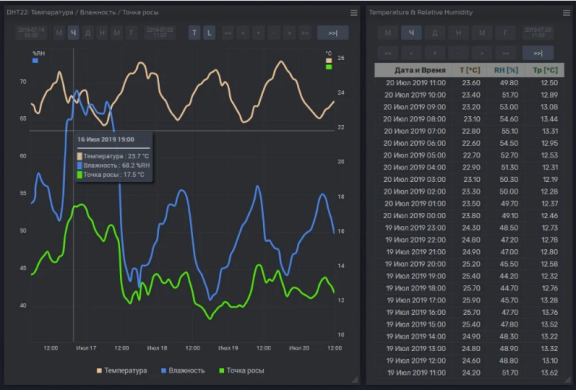Click step-back < button in chart panel

point(243,33)
